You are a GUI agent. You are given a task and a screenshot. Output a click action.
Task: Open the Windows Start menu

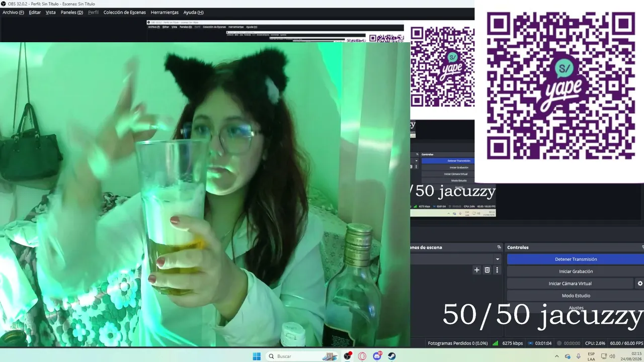tap(257, 356)
